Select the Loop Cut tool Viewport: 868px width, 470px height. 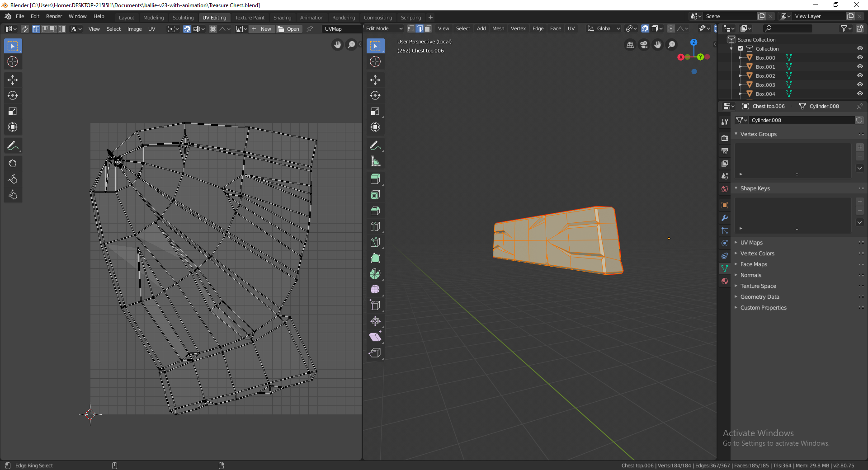[375, 226]
